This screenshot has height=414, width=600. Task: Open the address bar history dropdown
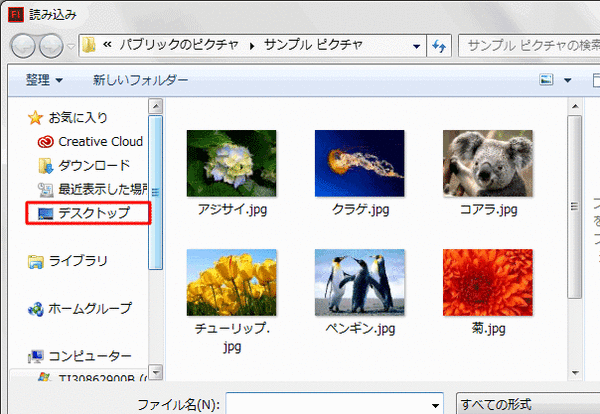[x=416, y=46]
